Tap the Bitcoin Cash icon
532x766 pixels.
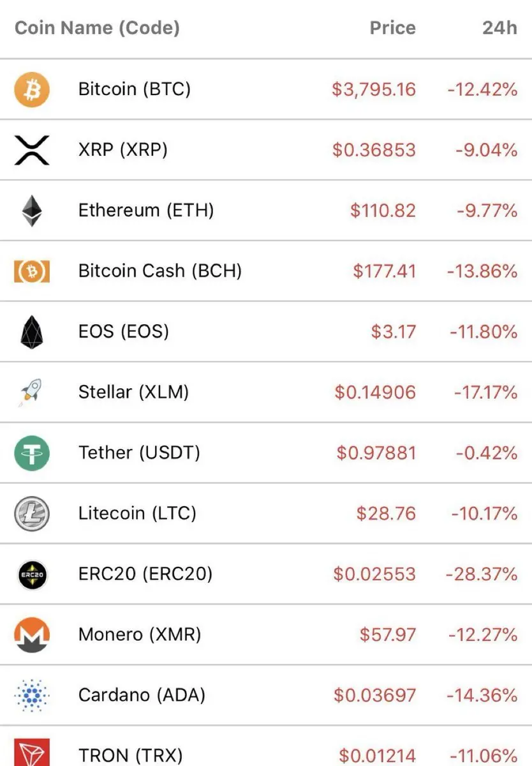(31, 271)
